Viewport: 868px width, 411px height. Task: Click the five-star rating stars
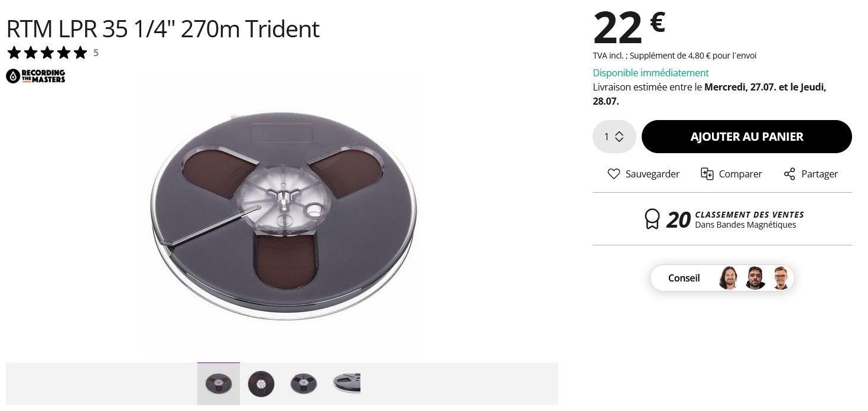(47, 53)
